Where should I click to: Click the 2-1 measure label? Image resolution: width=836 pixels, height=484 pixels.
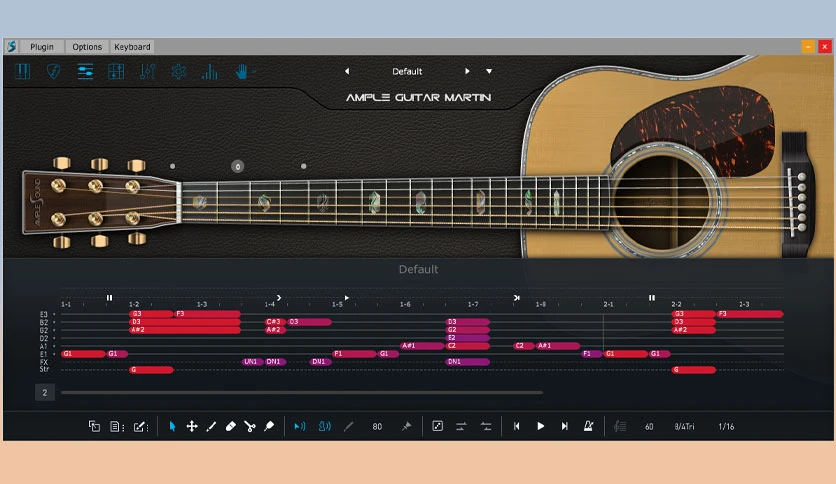pyautogui.click(x=608, y=304)
